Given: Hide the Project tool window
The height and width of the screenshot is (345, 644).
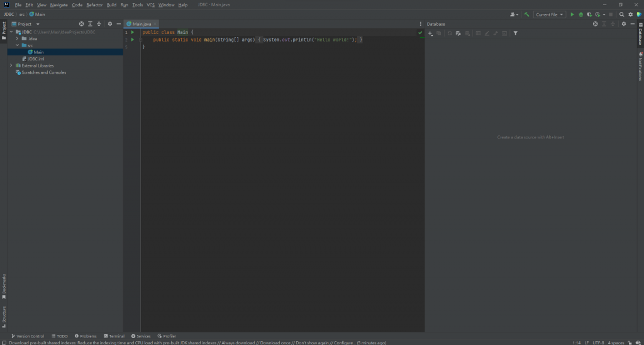Looking at the screenshot, I should [119, 24].
